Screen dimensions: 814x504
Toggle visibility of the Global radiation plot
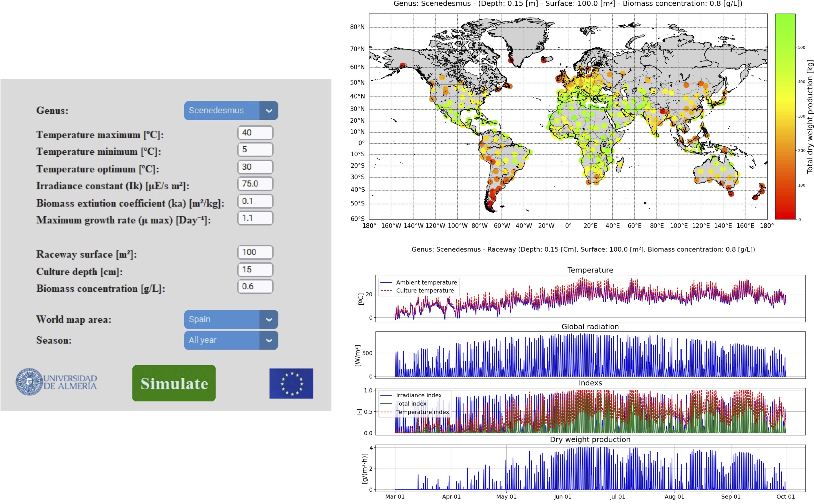click(x=590, y=326)
